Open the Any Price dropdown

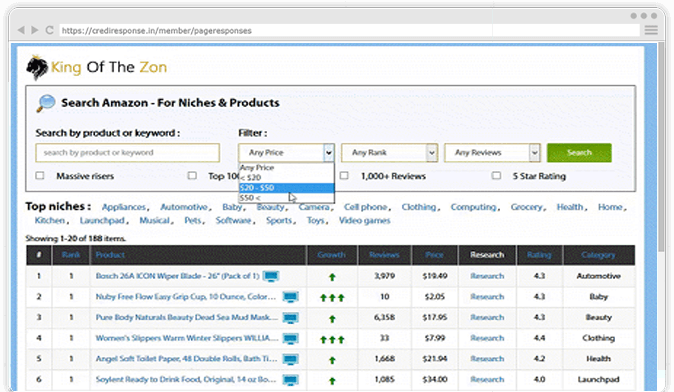pos(286,153)
